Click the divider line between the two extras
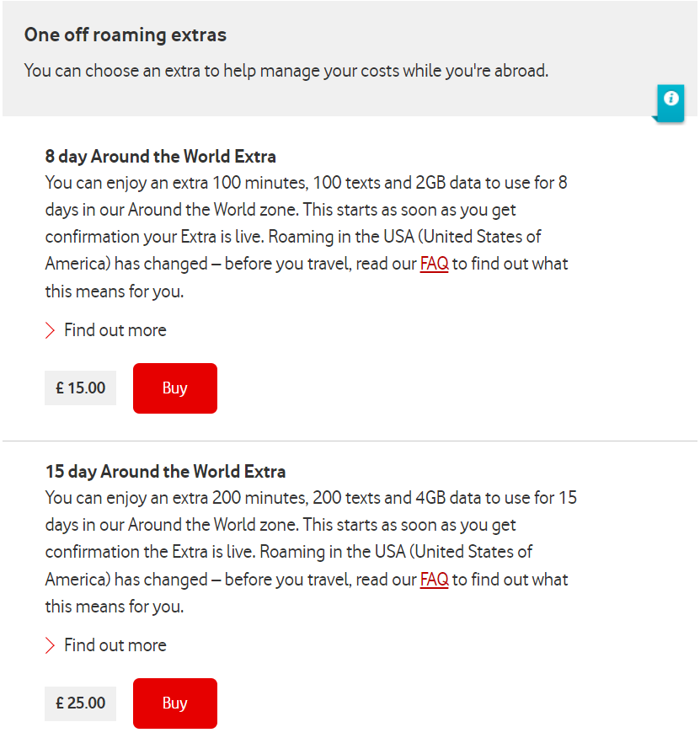Image resolution: width=700 pixels, height=738 pixels. [x=350, y=441]
